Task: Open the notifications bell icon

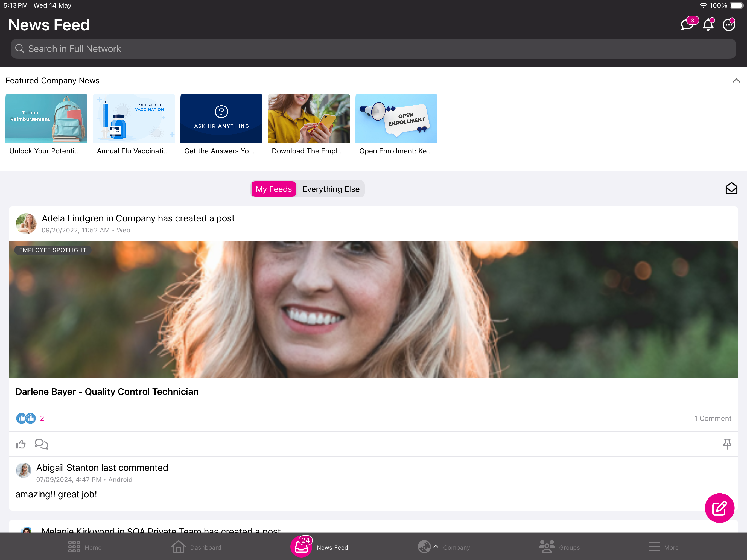Action: coord(708,25)
